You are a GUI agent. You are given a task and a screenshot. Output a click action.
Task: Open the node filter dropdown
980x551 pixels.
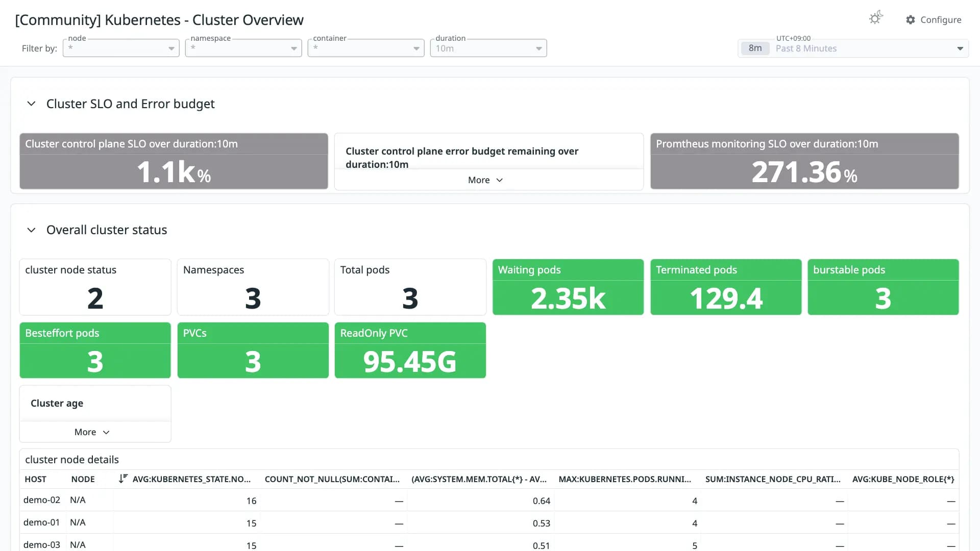(121, 48)
